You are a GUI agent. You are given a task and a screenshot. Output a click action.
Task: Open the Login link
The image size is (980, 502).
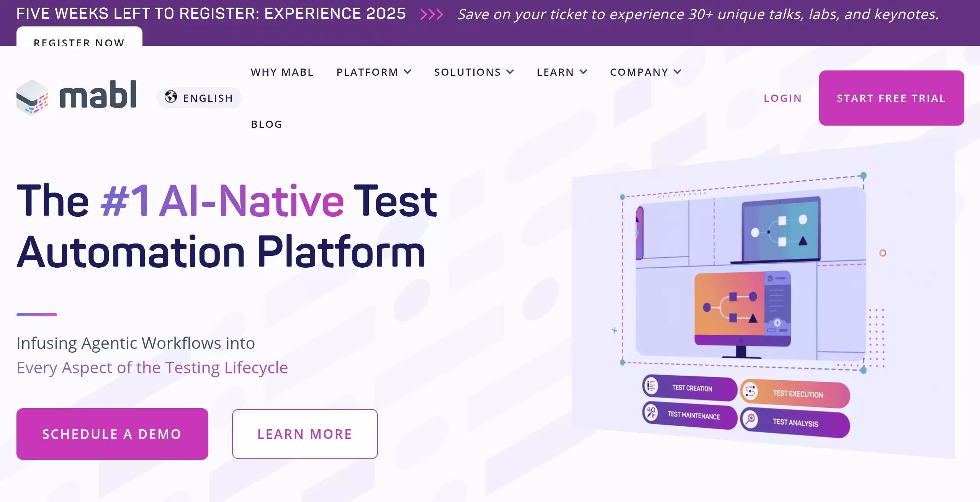pyautogui.click(x=782, y=98)
